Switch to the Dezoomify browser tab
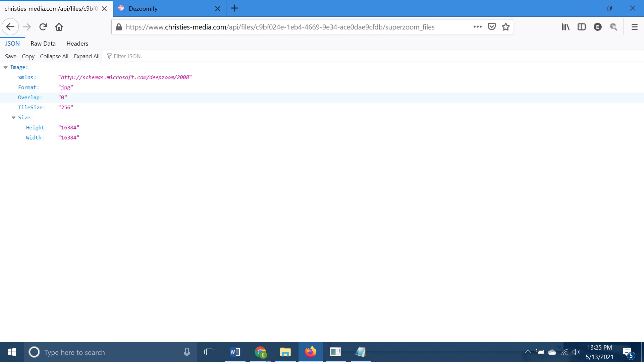 coord(161,8)
